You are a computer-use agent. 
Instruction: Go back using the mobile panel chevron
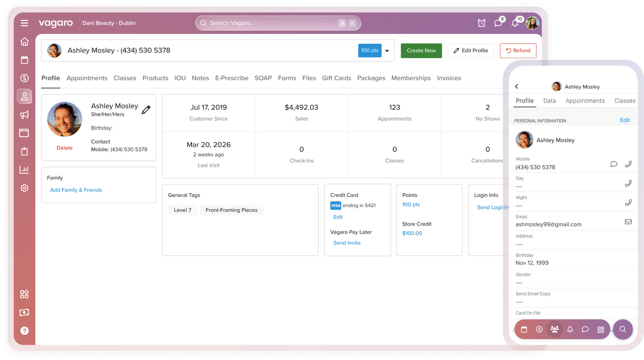coord(517,86)
